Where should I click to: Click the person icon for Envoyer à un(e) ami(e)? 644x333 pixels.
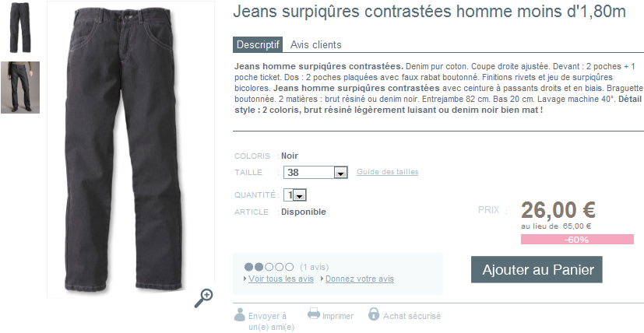pos(239,314)
